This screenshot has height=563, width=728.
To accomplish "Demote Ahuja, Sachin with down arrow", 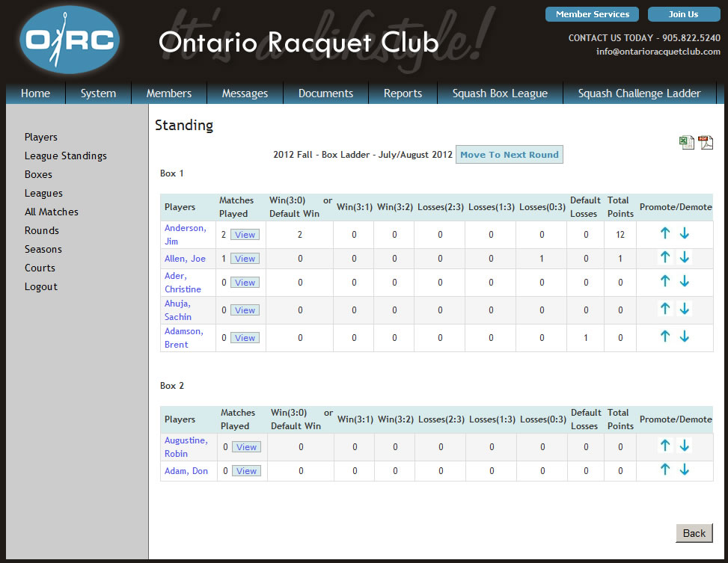I will pyautogui.click(x=685, y=309).
